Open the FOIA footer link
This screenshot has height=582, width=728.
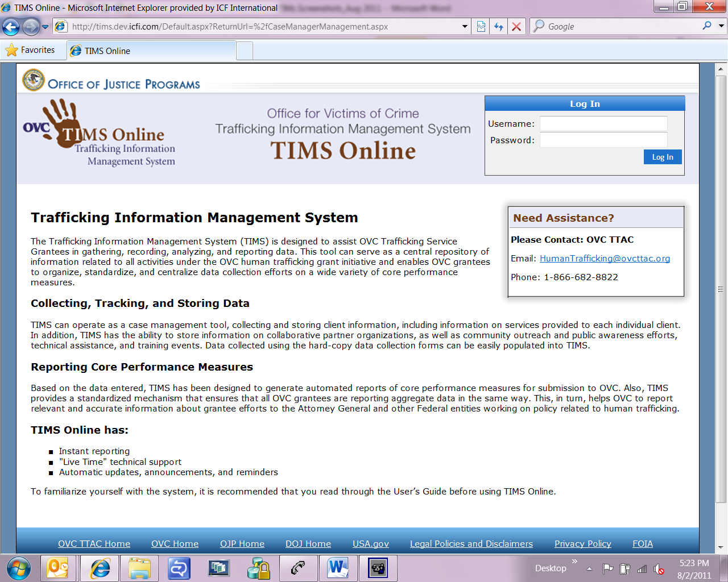643,544
